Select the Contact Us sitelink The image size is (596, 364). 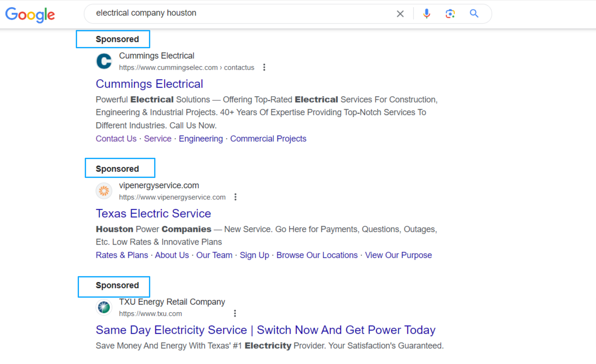coord(116,138)
